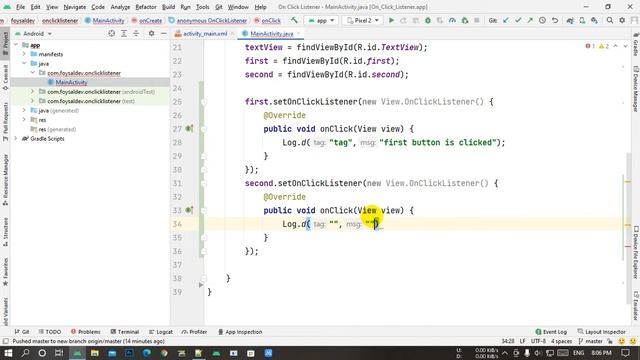The width and height of the screenshot is (640, 360).
Task: Open the Profiler tool window
Action: pyautogui.click(x=195, y=332)
